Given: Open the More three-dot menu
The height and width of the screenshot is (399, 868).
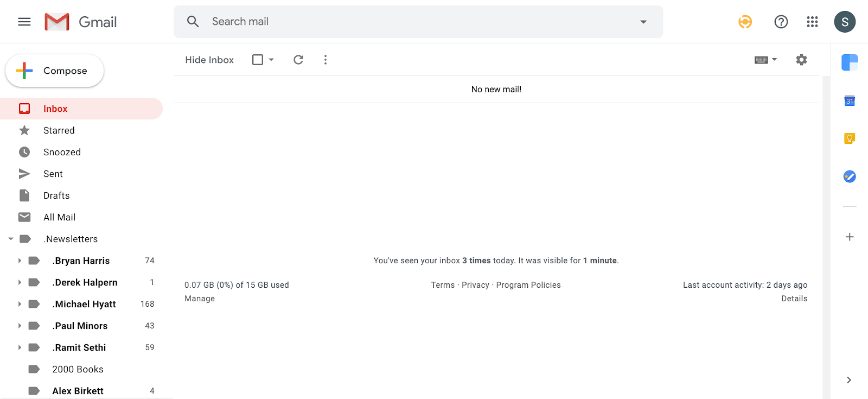Looking at the screenshot, I should 325,60.
